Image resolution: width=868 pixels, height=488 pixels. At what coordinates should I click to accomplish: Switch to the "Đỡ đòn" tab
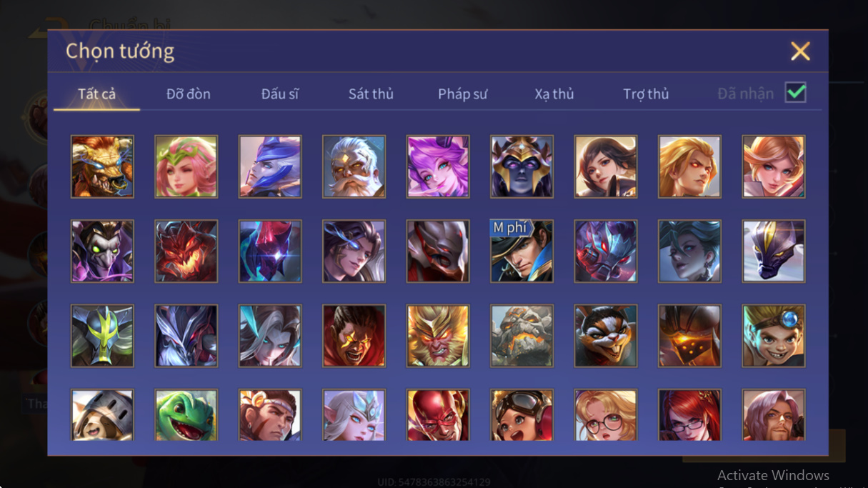tap(189, 94)
